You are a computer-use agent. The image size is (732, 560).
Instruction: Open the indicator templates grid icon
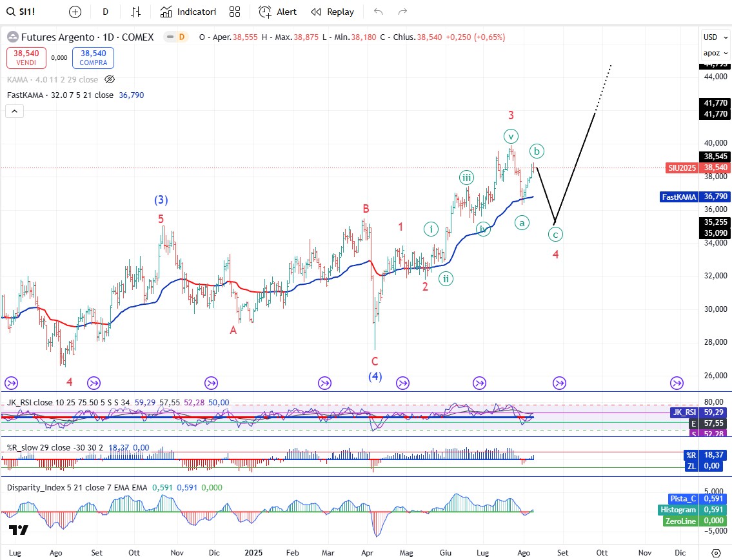pyautogui.click(x=235, y=12)
